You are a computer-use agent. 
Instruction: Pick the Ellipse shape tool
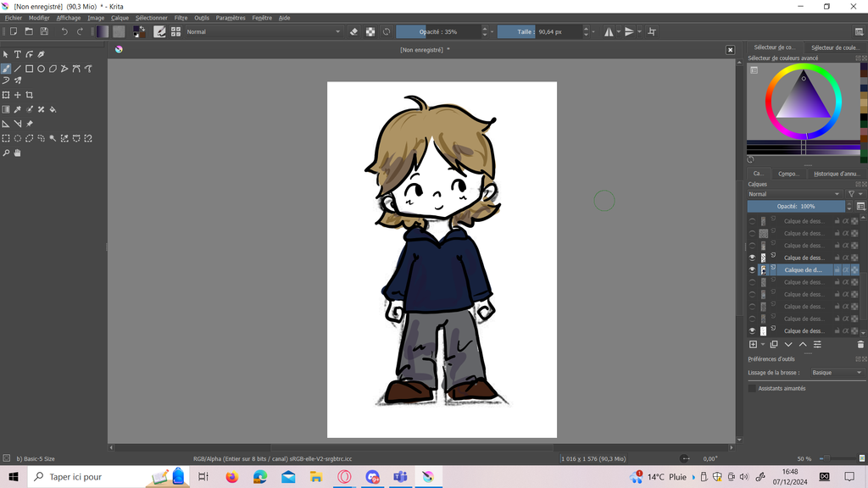click(41, 69)
